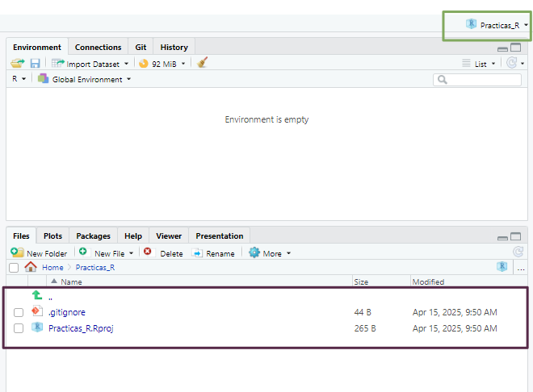Click the save workspace disk icon

pos(36,63)
